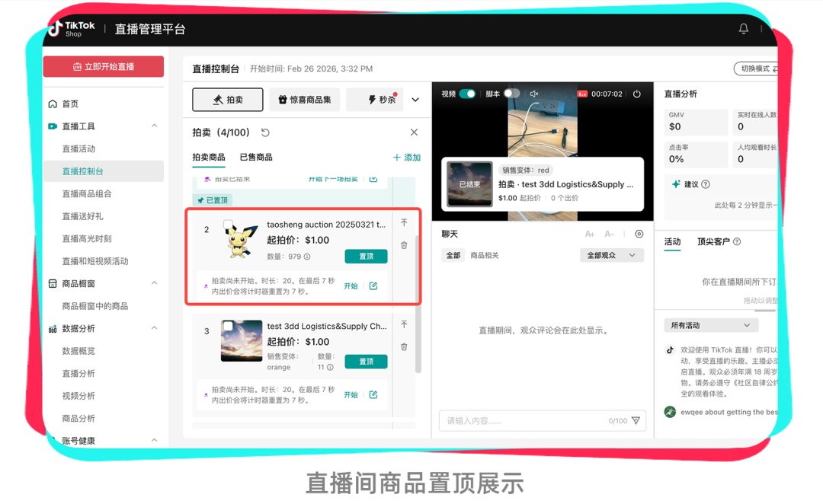Click the edit icon for taosheng auction settings
Screen dimensions: 823x504
pos(373,286)
